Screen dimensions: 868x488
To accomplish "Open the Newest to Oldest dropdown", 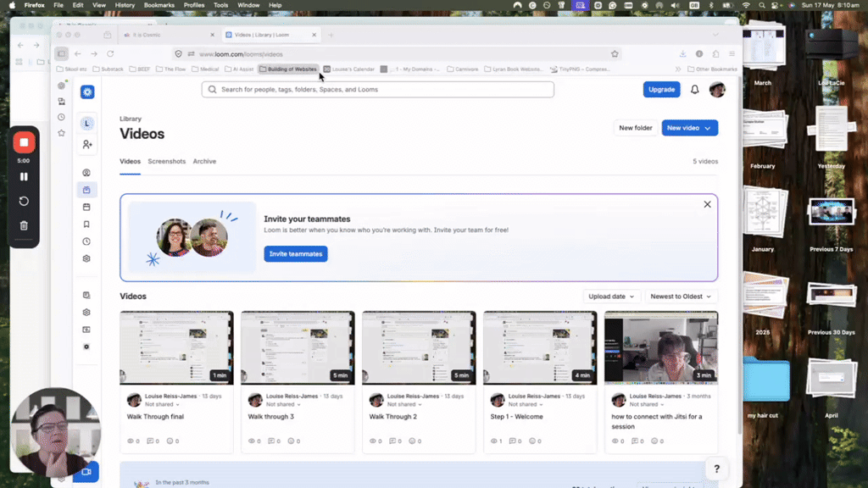I will [681, 297].
